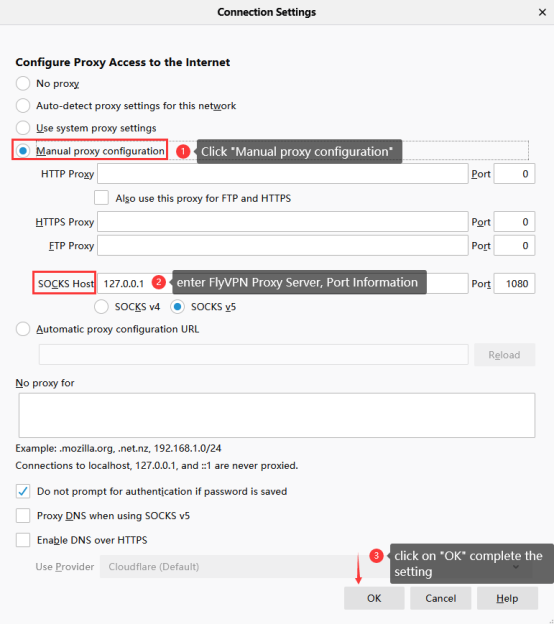554x624 pixels.
Task: Select the SOCKS v5 option
Action: pyautogui.click(x=177, y=307)
